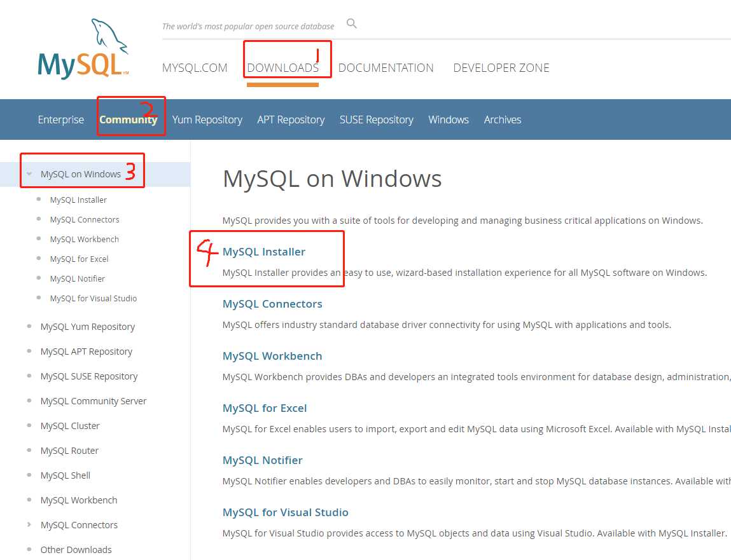Open MySQL APT Repository sidebar link
Viewport: 731px width, 560px height.
coord(87,352)
